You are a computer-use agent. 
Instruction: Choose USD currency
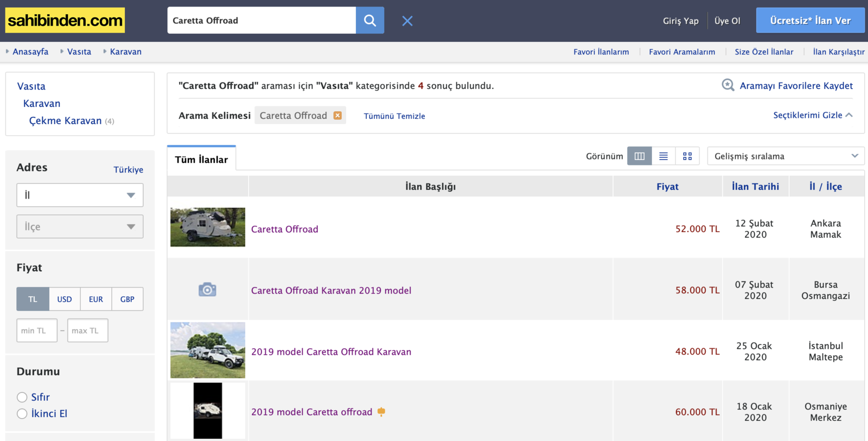click(65, 299)
